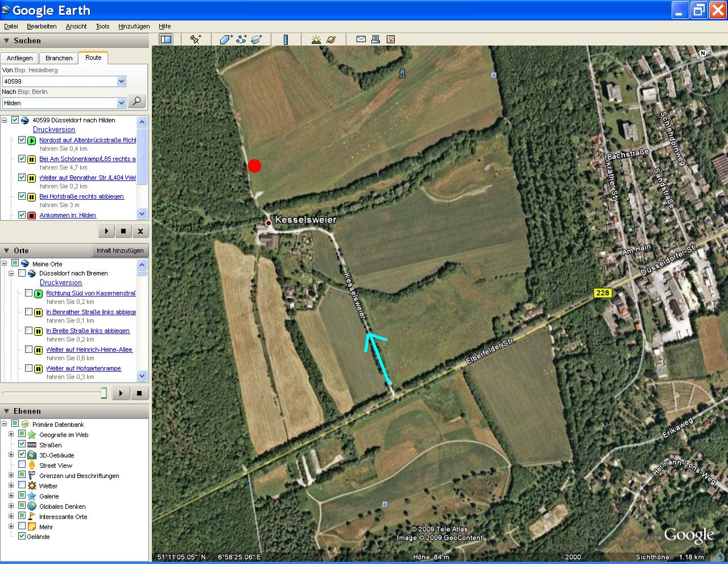Screen dimensions: 728x564
Task: Toggle the sidebar panel icon in toolbar
Action: click(166, 39)
